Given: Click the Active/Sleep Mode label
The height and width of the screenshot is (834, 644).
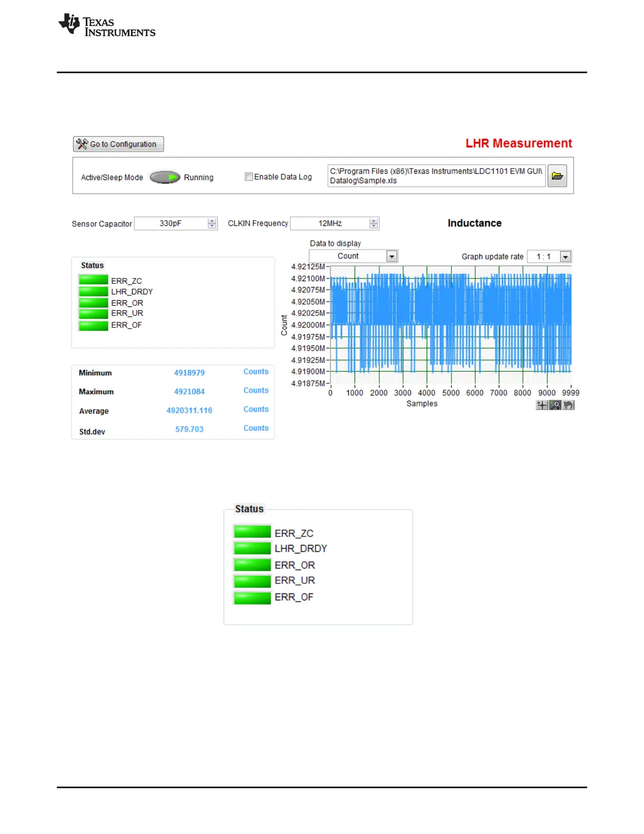Looking at the screenshot, I should point(112,177).
